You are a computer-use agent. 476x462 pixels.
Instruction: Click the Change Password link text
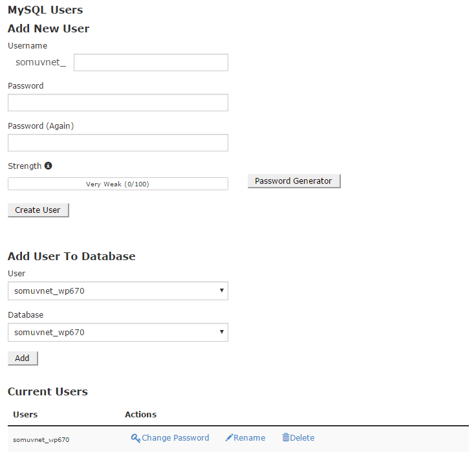[x=175, y=437]
